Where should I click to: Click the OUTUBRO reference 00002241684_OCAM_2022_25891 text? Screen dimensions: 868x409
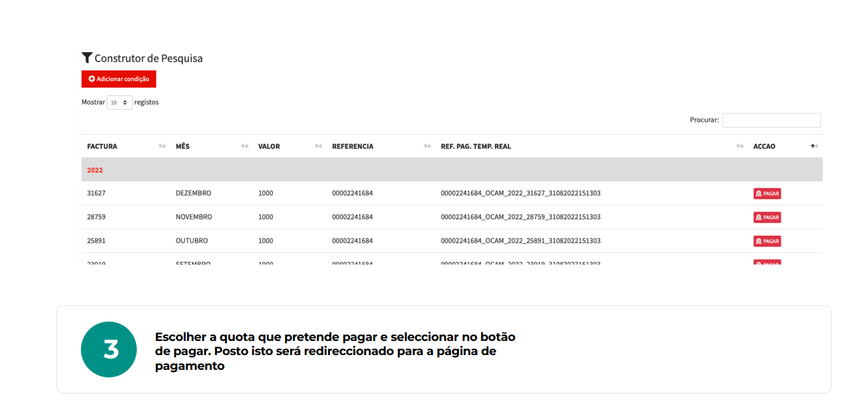(x=520, y=241)
